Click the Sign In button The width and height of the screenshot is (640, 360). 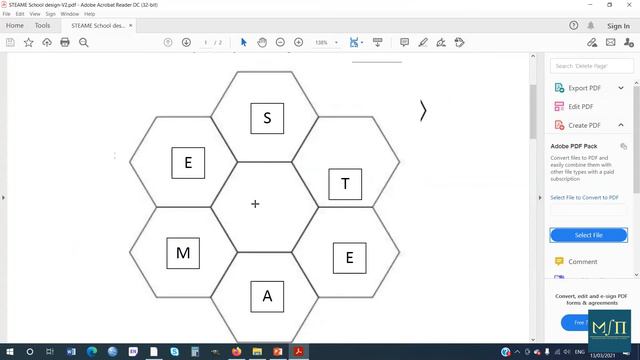coord(618,26)
